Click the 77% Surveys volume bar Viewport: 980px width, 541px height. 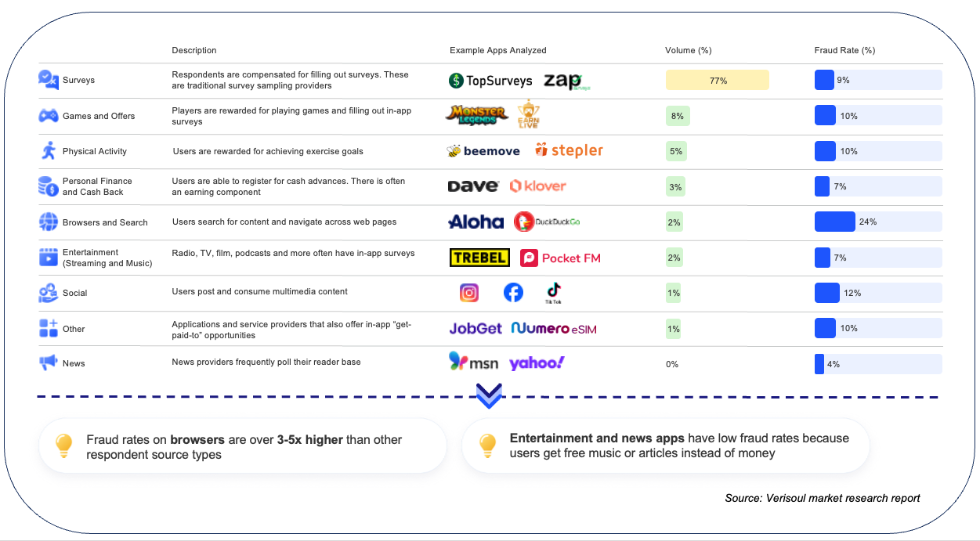[x=718, y=80]
